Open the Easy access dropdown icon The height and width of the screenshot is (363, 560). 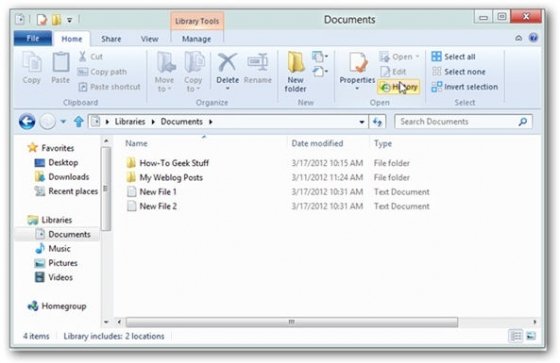click(x=320, y=72)
